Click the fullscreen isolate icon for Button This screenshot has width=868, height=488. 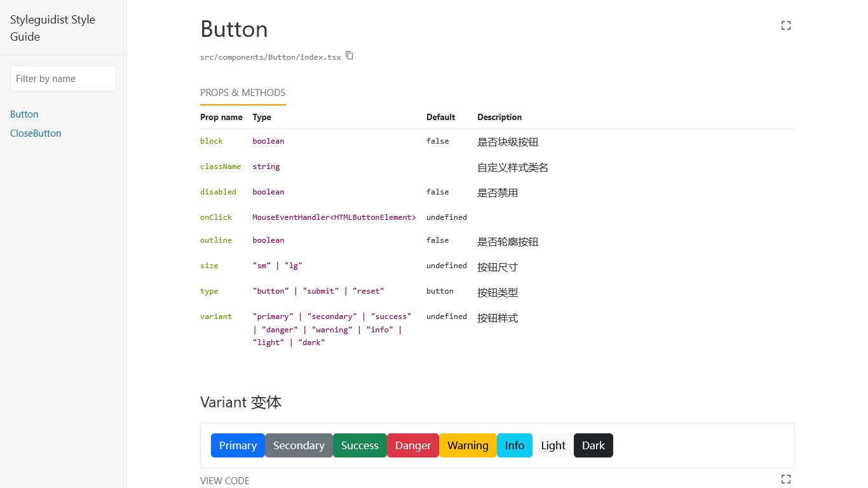(x=786, y=25)
